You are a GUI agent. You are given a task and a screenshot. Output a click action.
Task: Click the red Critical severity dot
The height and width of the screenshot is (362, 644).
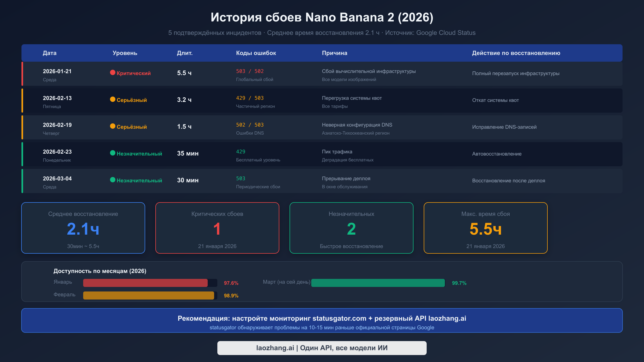pyautogui.click(x=112, y=73)
